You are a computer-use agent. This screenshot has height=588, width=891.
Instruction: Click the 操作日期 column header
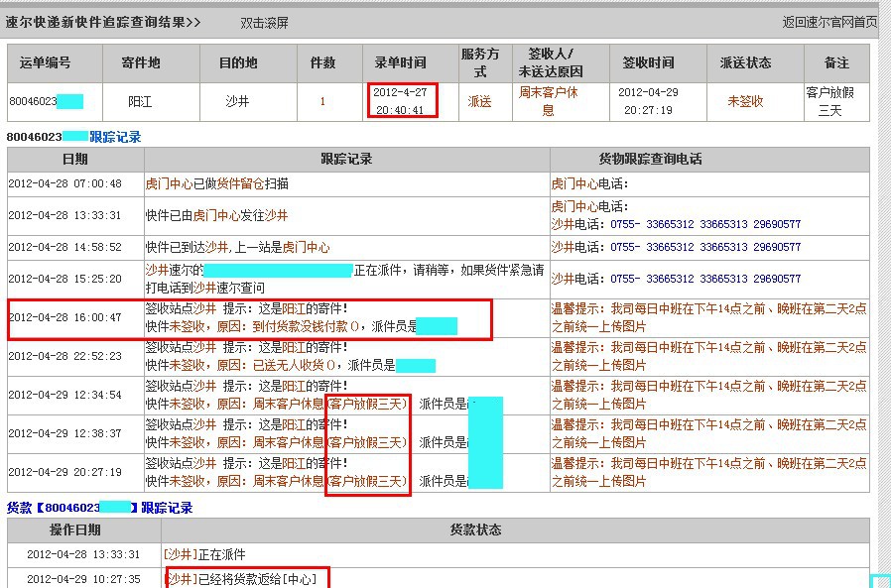click(75, 530)
